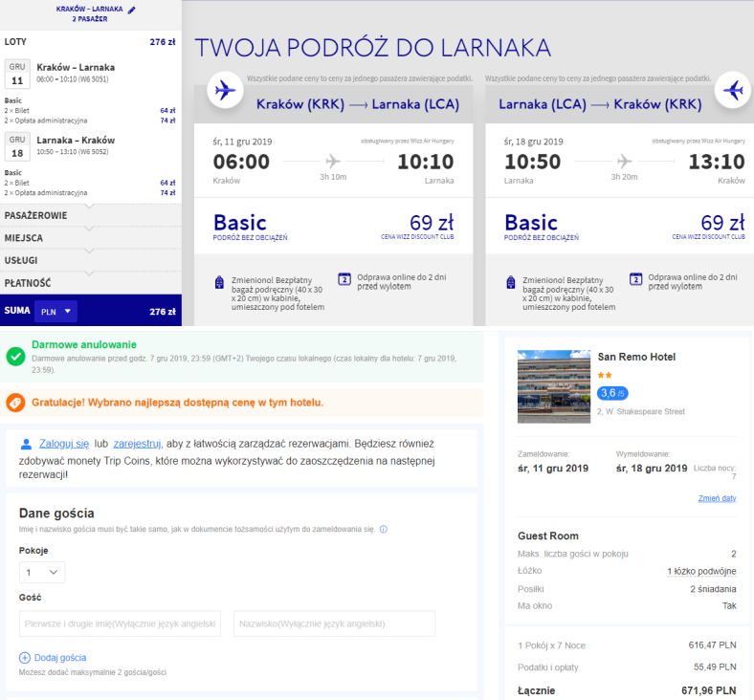Click Larnaka (LCA) → Kraków (KRK) header
This screenshot has width=754, height=700.
point(600,104)
